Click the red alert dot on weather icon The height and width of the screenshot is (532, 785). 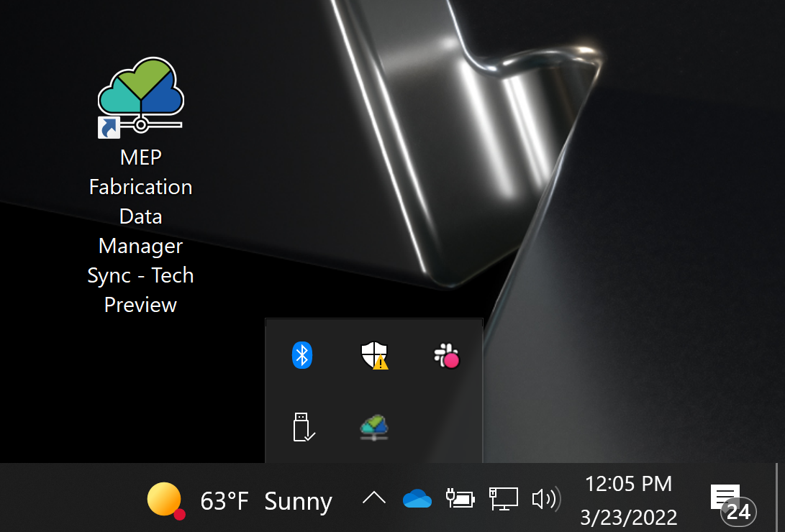point(180,514)
